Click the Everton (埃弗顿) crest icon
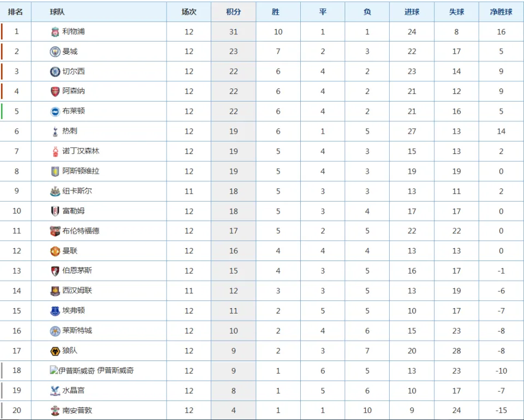Image resolution: width=524 pixels, height=420 pixels. (55, 311)
